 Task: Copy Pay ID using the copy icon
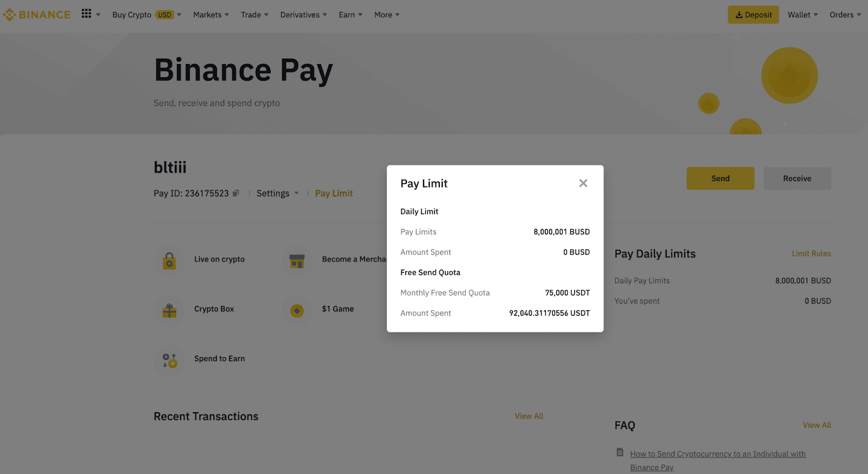[x=235, y=193]
